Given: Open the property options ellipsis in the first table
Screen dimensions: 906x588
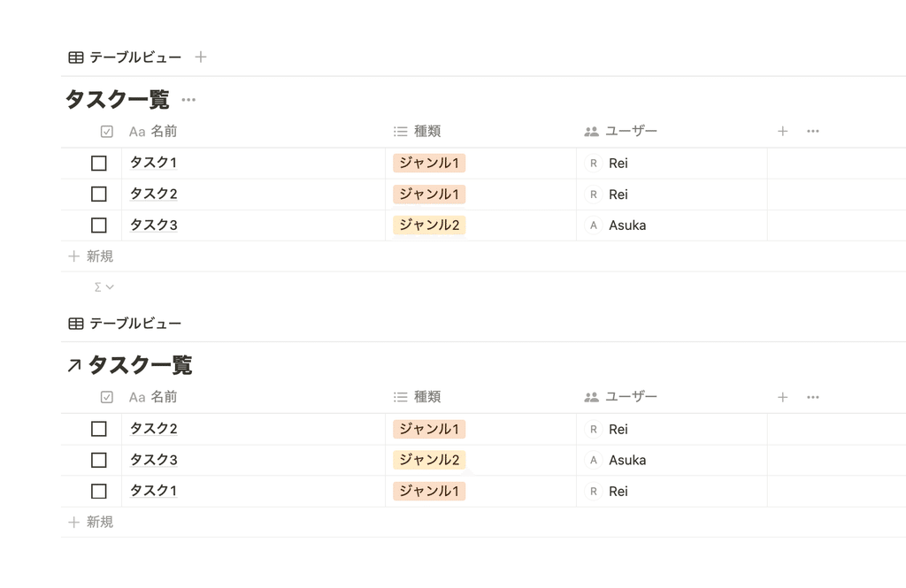Looking at the screenshot, I should click(x=813, y=131).
